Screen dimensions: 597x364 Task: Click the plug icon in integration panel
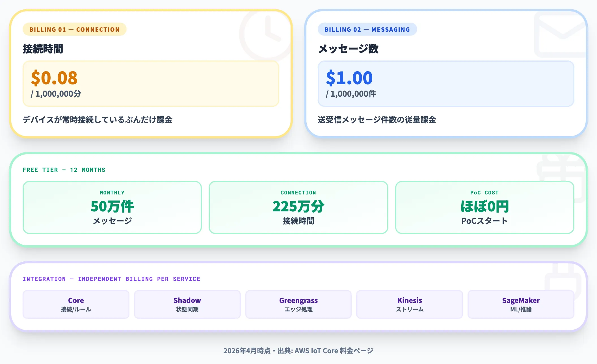pos(563,278)
